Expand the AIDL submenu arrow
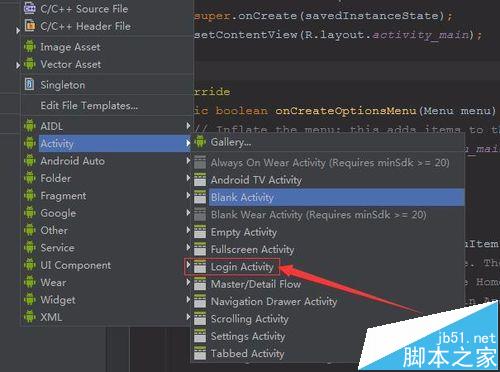The width and height of the screenshot is (500, 372). [x=188, y=126]
